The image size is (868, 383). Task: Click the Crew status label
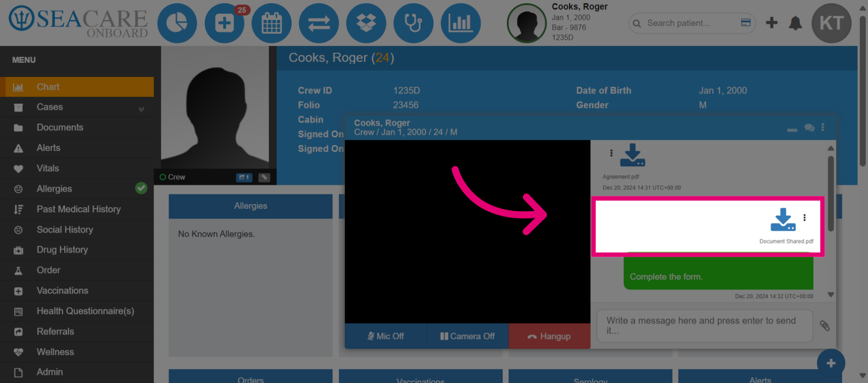pyautogui.click(x=172, y=177)
